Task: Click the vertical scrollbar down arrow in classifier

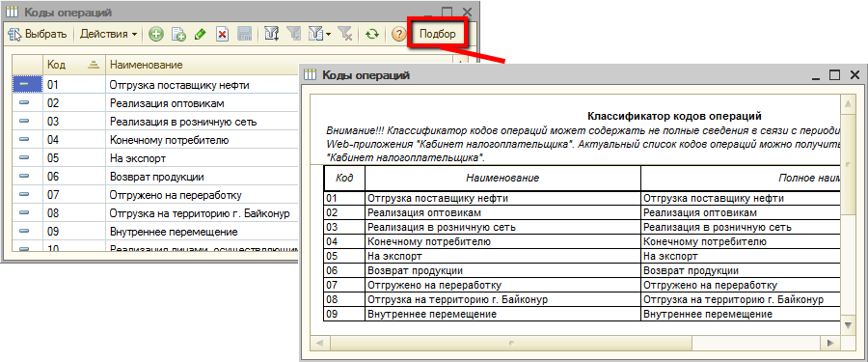Action: pyautogui.click(x=848, y=325)
